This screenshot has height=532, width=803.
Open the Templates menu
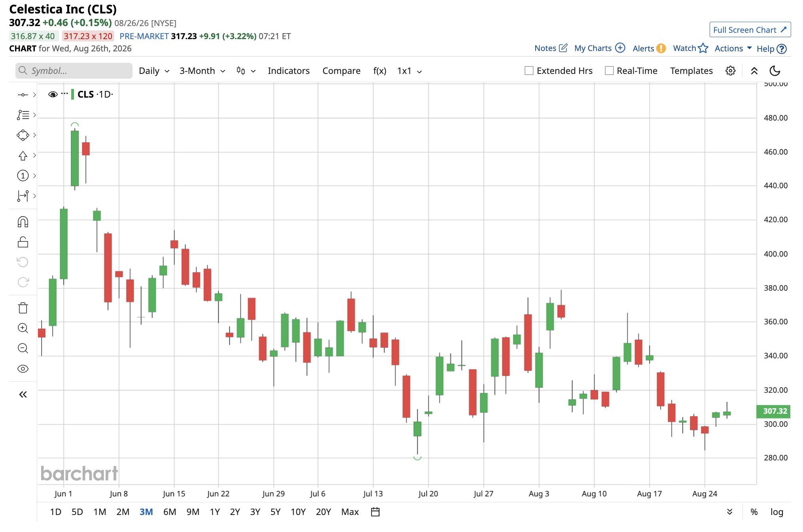691,71
